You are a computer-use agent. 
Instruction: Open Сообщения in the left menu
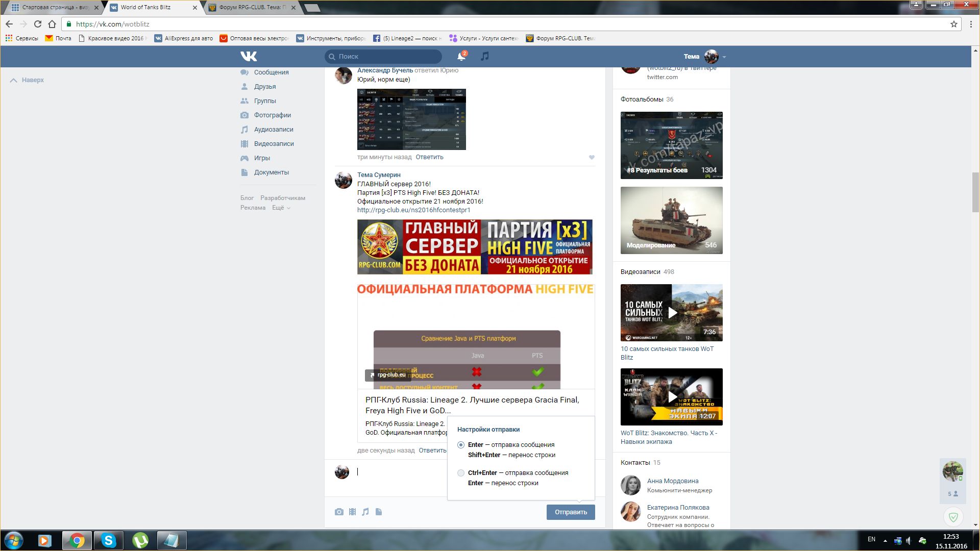(271, 72)
